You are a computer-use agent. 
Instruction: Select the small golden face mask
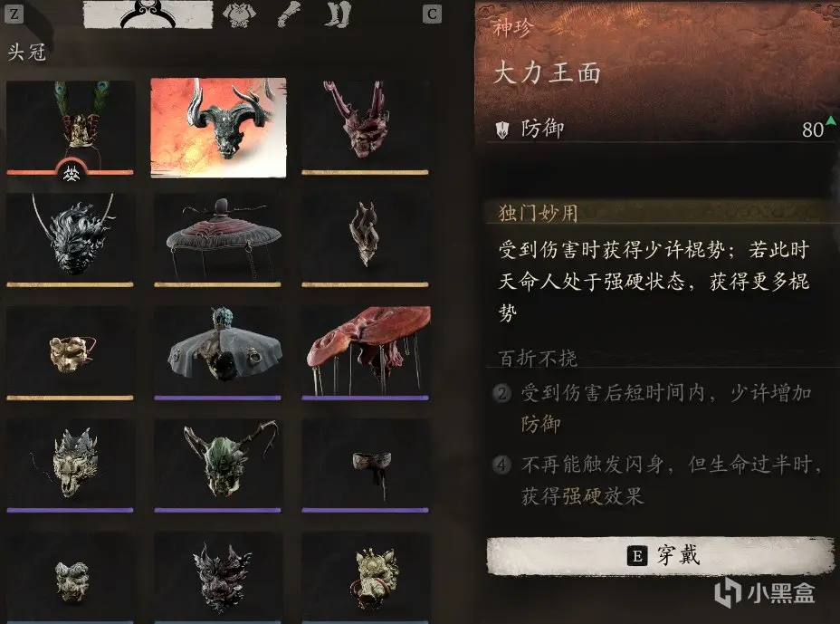click(x=71, y=353)
